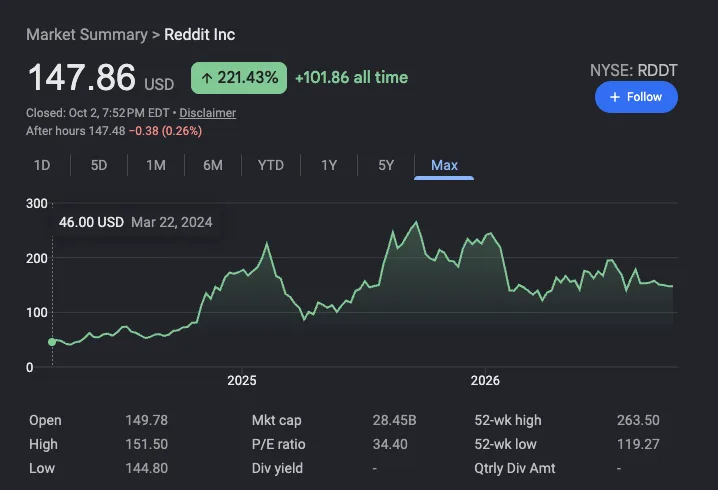The image size is (718, 490).
Task: Switch to the 6M chart range
Action: click(x=213, y=165)
